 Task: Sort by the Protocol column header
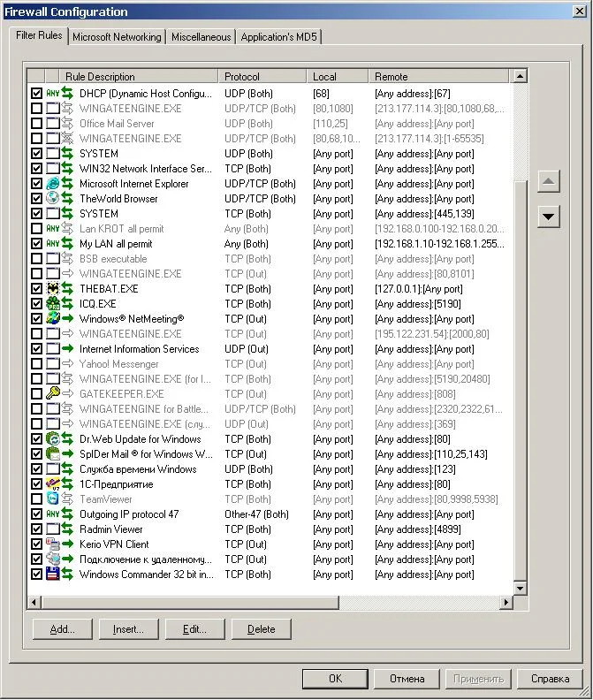[x=262, y=76]
